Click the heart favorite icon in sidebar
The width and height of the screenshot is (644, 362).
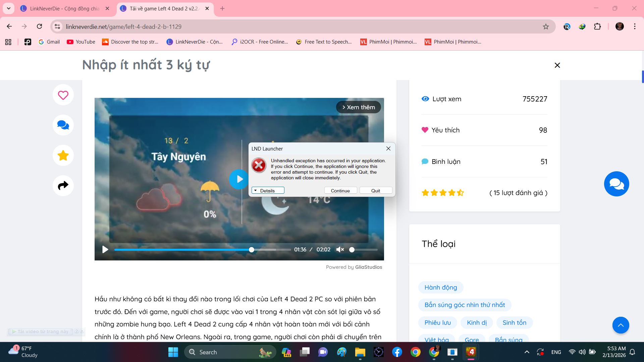pyautogui.click(x=63, y=95)
